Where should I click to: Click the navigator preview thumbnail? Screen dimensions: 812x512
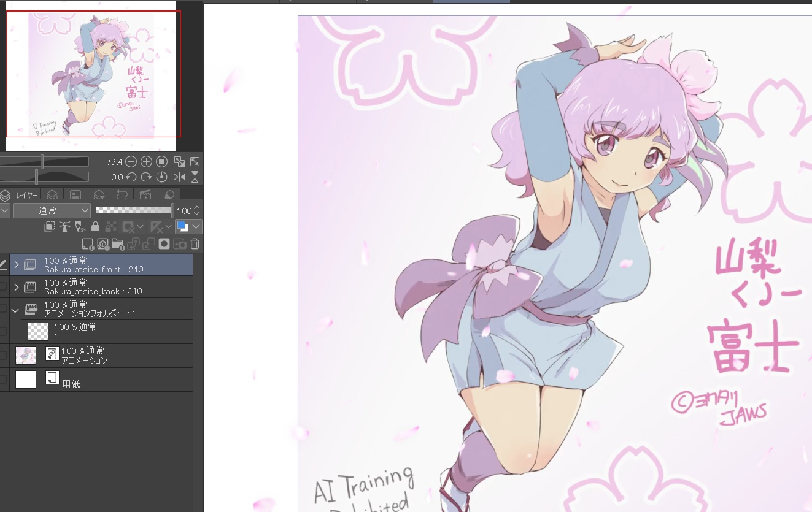coord(91,75)
